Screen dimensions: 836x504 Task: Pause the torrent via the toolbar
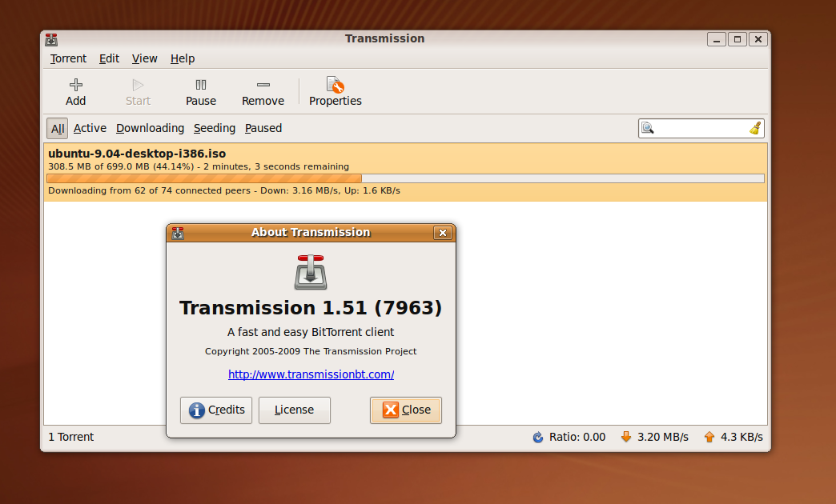pyautogui.click(x=201, y=92)
